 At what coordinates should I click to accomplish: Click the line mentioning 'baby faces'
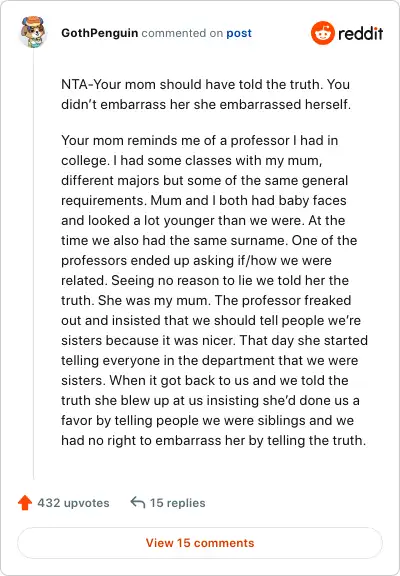pos(204,200)
